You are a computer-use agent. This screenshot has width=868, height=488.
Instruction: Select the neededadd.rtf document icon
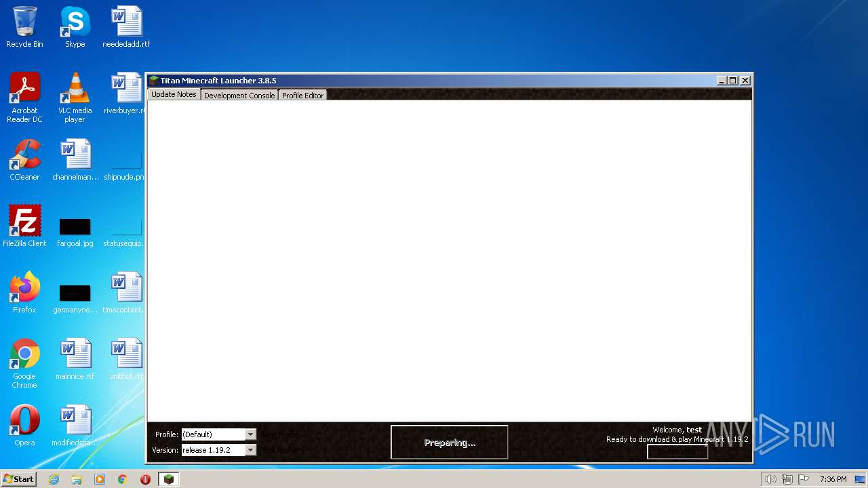(126, 28)
